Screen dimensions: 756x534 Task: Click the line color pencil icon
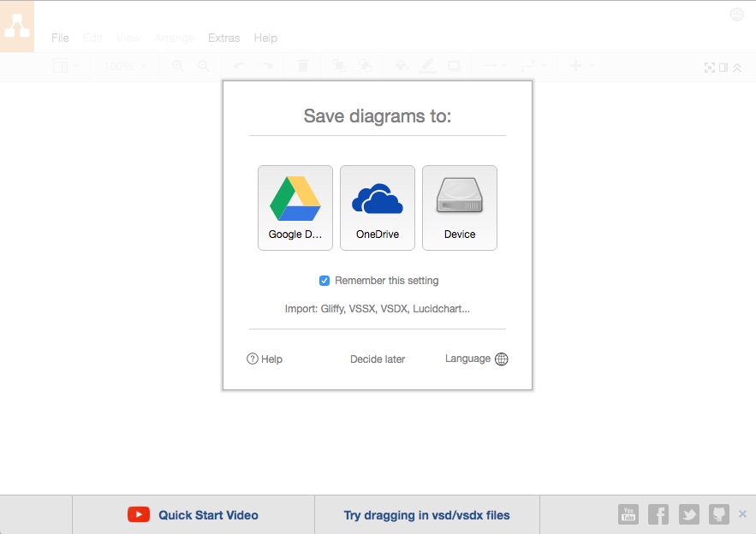(428, 66)
